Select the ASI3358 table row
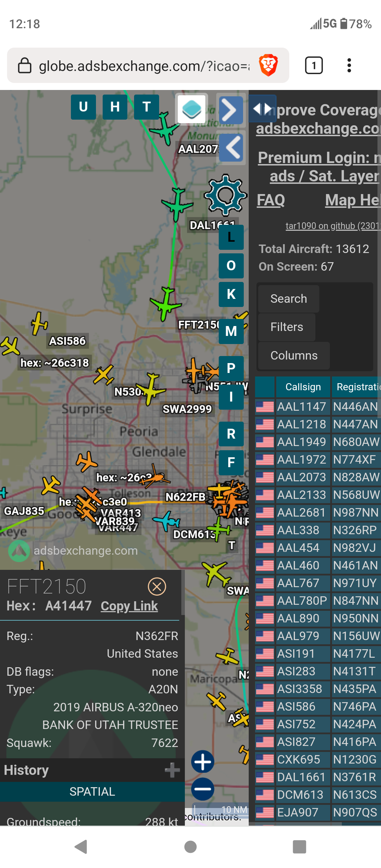Image resolution: width=381 pixels, height=868 pixels. tap(318, 689)
